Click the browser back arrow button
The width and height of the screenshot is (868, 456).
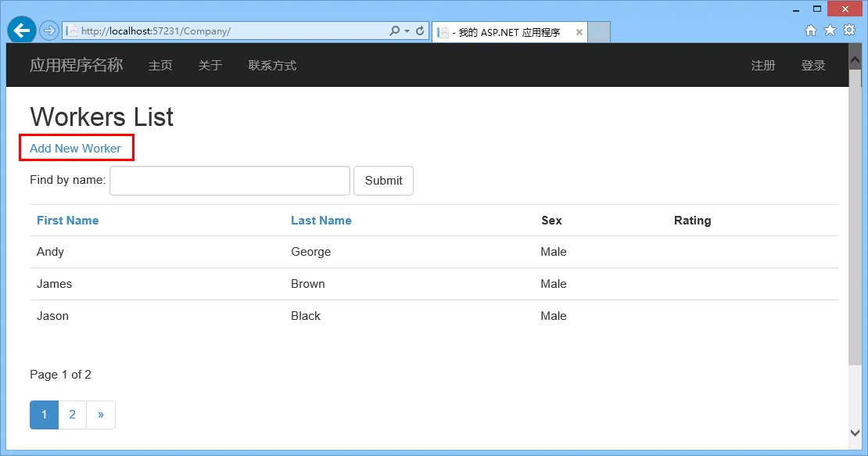[x=22, y=31]
